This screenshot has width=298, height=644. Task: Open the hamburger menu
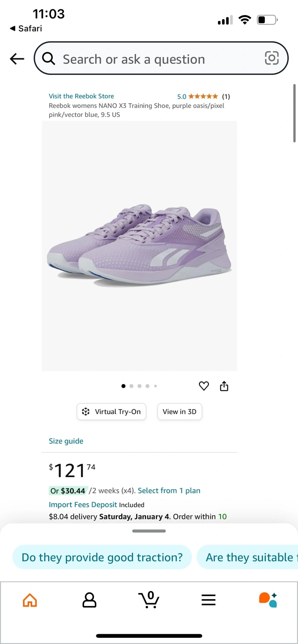[209, 600]
